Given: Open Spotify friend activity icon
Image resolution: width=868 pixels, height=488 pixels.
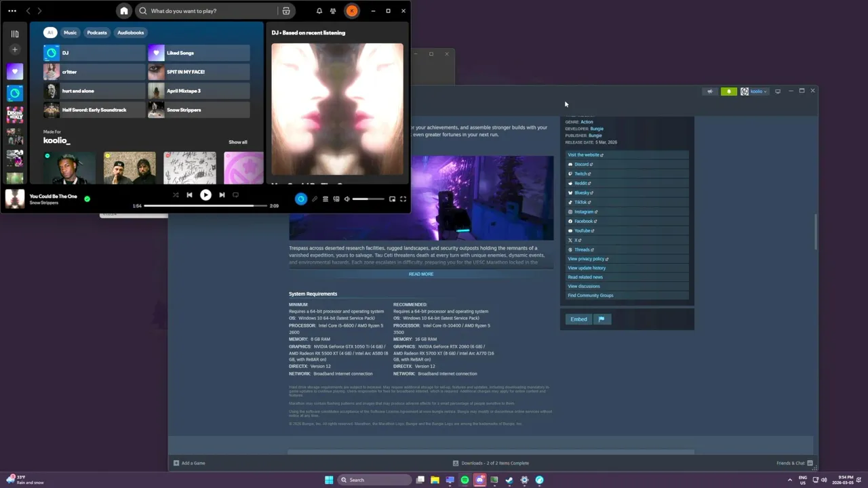Looking at the screenshot, I should (333, 11).
